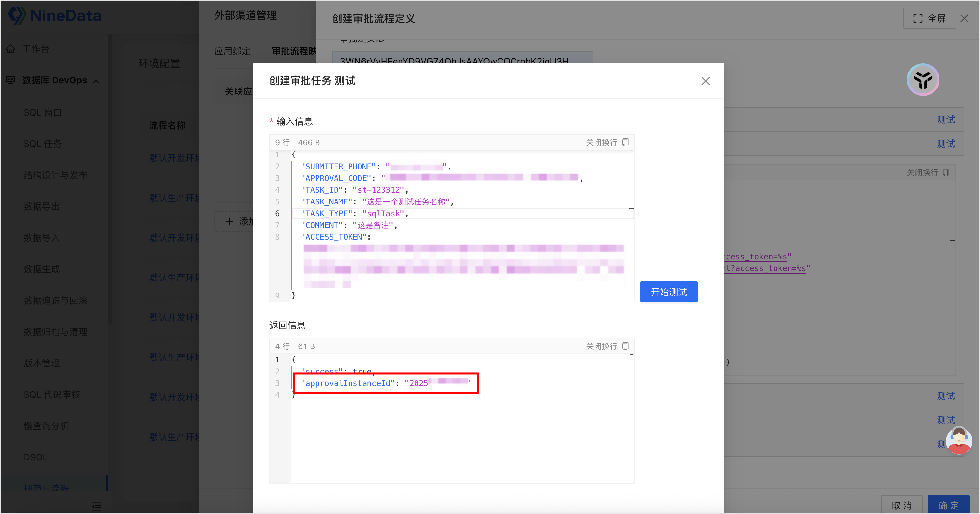The width and height of the screenshot is (980, 514).
Task: Collapse the 数据库 DevOps menu section
Action: [x=96, y=81]
